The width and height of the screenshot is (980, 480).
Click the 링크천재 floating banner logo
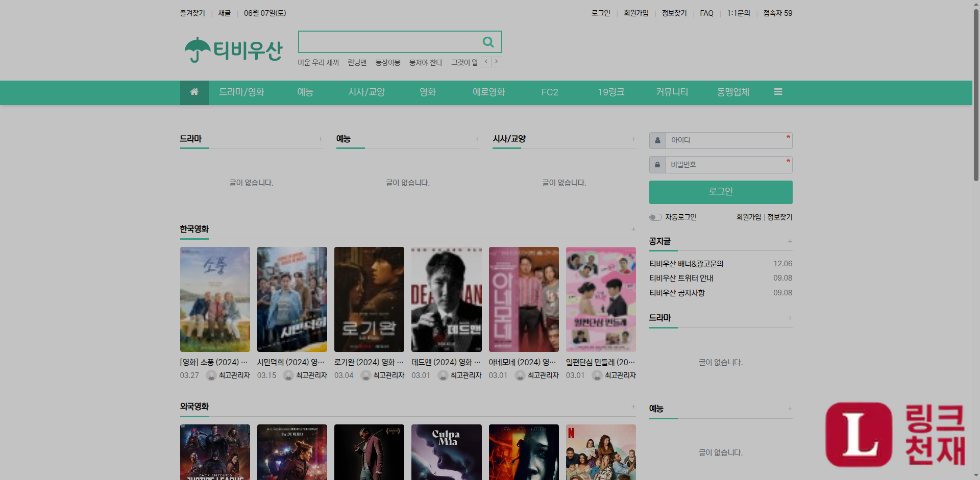pos(895,434)
